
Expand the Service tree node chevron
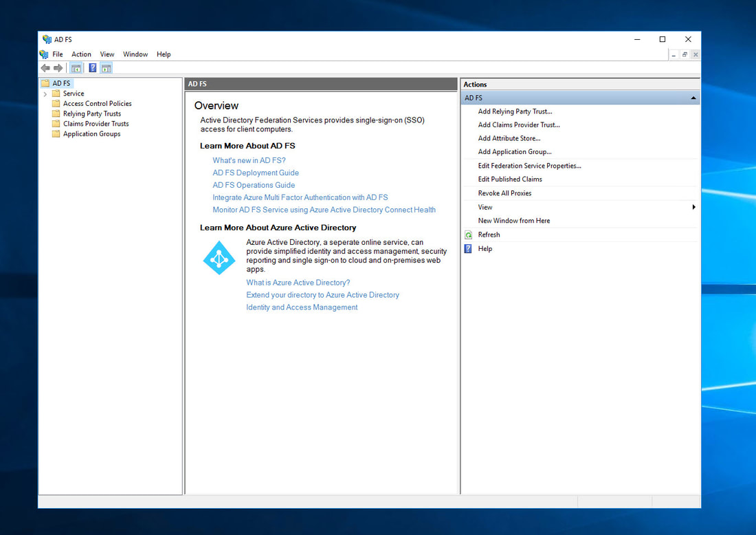point(45,93)
